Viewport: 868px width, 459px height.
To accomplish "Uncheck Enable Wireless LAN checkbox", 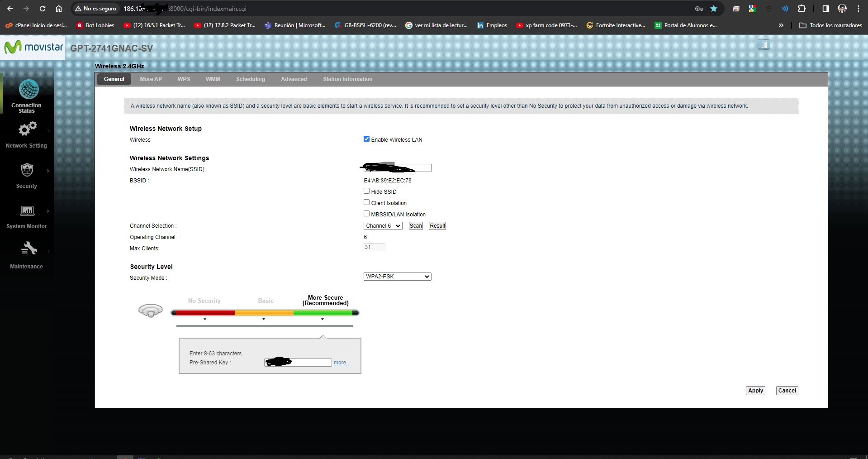I will [x=366, y=139].
